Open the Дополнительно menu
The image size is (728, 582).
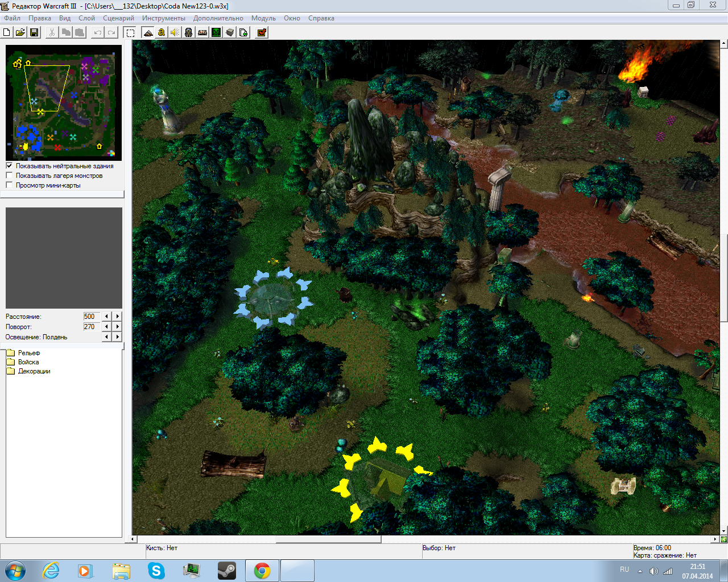[x=218, y=18]
